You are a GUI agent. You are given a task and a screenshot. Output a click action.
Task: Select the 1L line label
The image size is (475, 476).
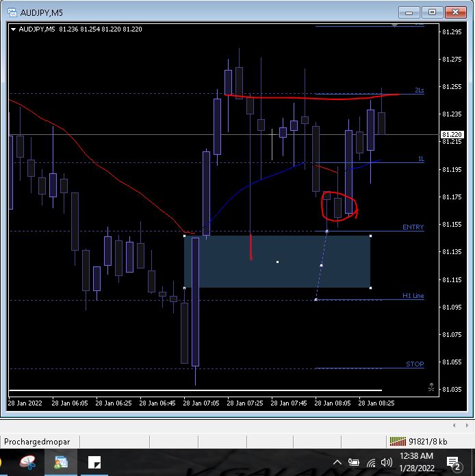tap(421, 158)
